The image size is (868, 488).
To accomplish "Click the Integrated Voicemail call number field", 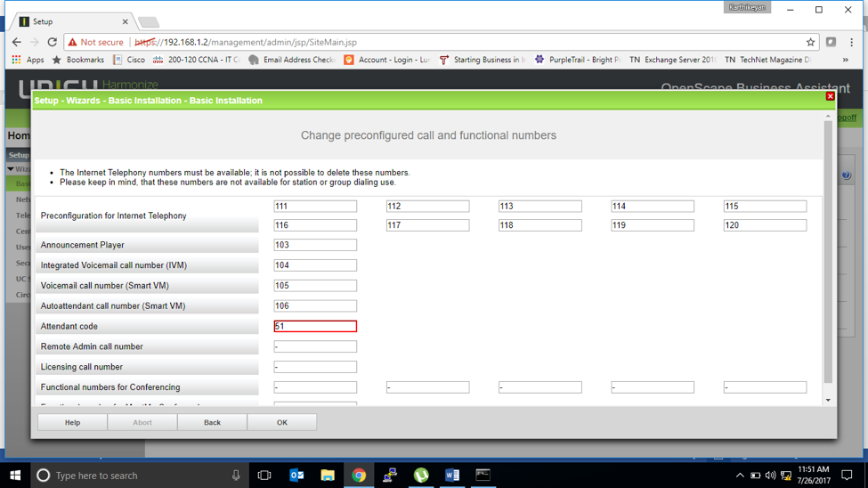I will point(315,265).
